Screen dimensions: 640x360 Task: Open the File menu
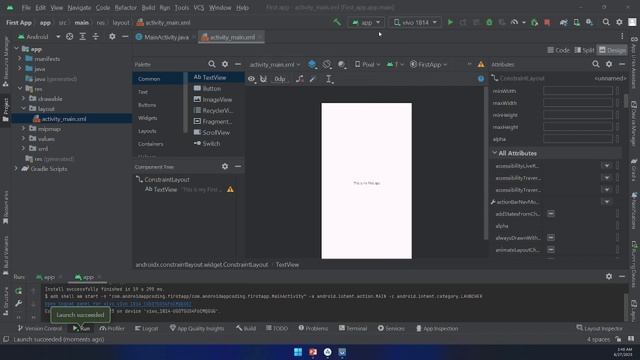point(26,7)
